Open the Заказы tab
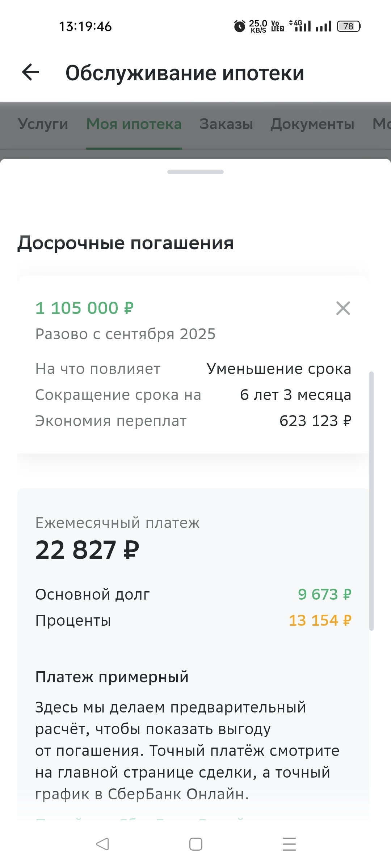The width and height of the screenshot is (391, 868). pos(226,124)
